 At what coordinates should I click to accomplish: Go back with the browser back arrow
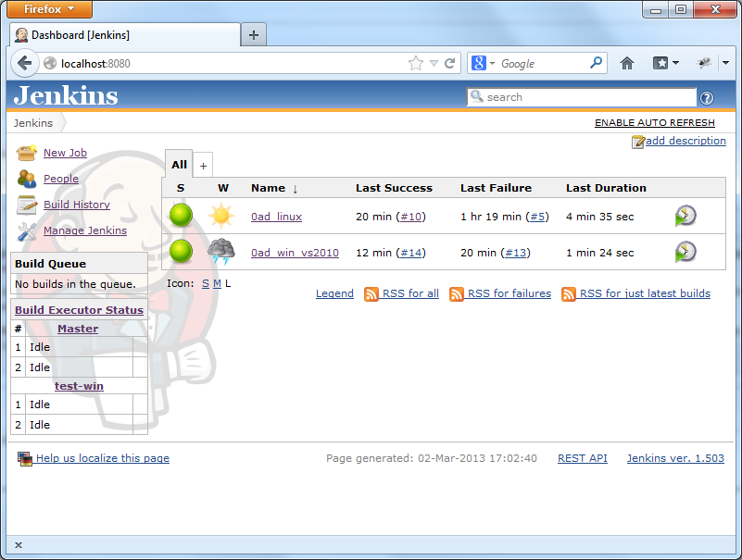click(x=24, y=63)
